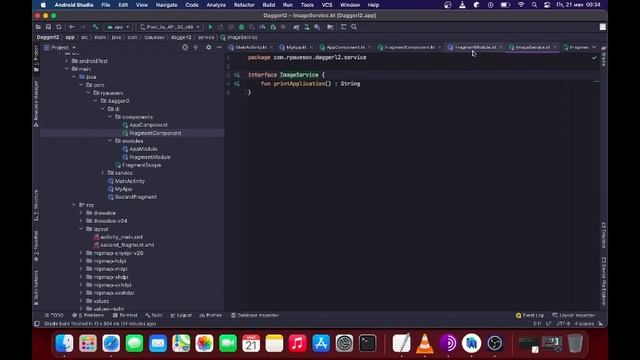Click the 'service' breadcrumb in navigation bar

206,37
